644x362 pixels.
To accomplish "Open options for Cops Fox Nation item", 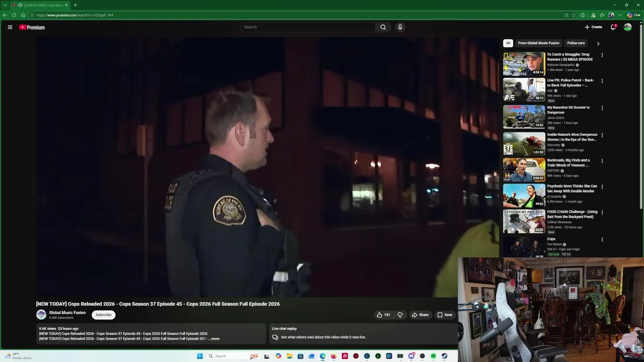I will pos(602,240).
